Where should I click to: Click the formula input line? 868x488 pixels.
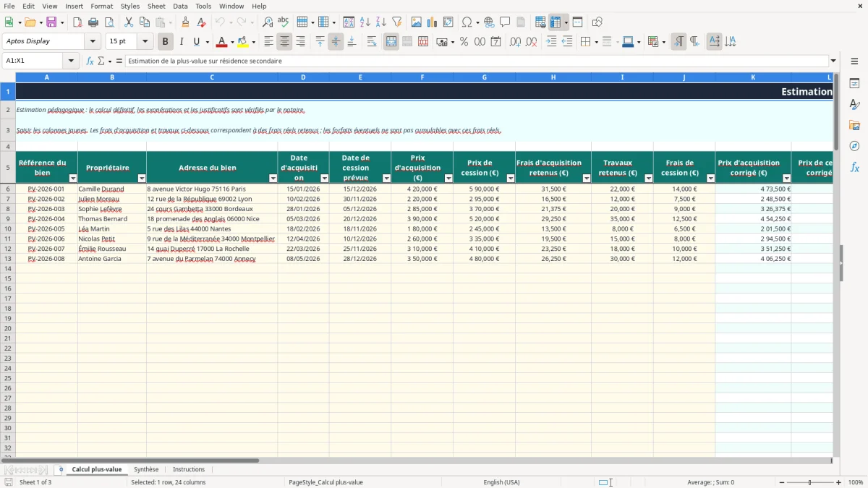(x=477, y=61)
